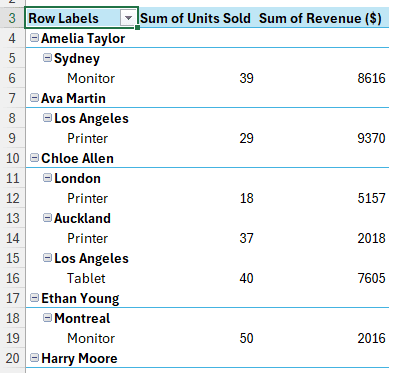Screen dimensions: 397x373
Task: Select the Sum of Revenue ($) header
Action: [x=320, y=18]
